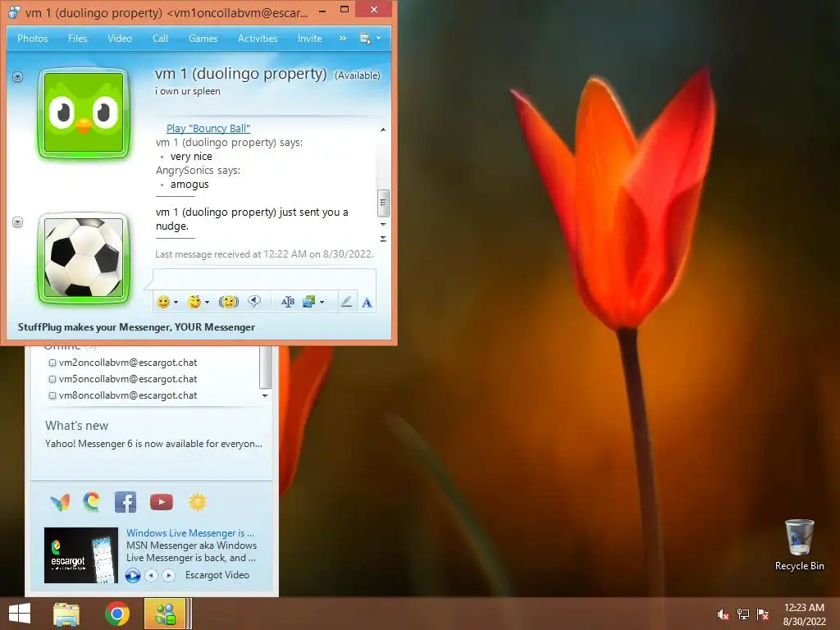Open the Activities toolbar item

tap(258, 39)
